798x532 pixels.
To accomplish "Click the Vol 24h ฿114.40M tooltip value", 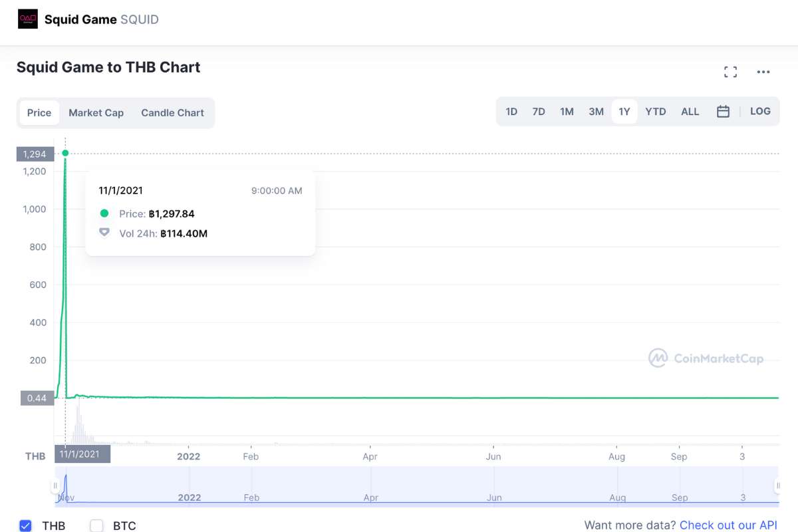I will [184, 233].
